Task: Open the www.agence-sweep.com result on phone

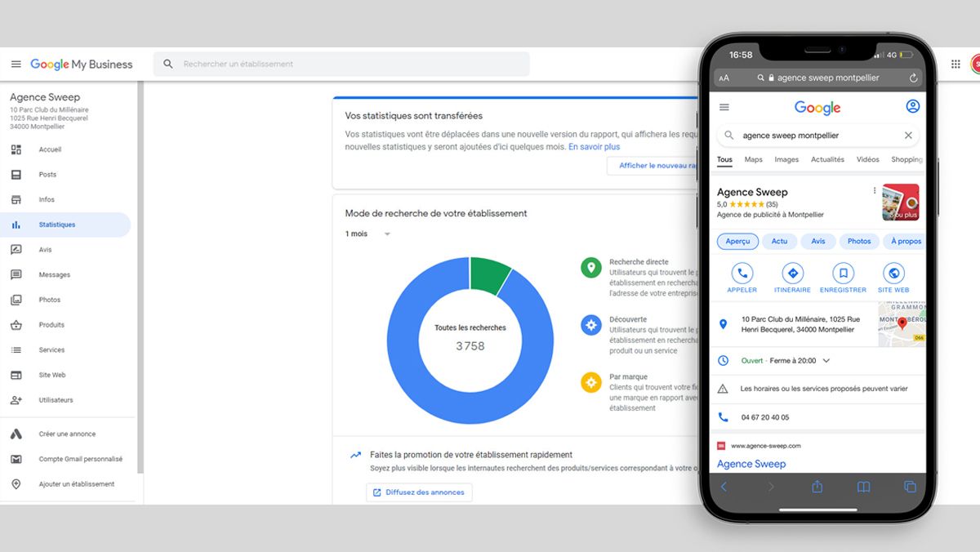Action: [x=765, y=446]
